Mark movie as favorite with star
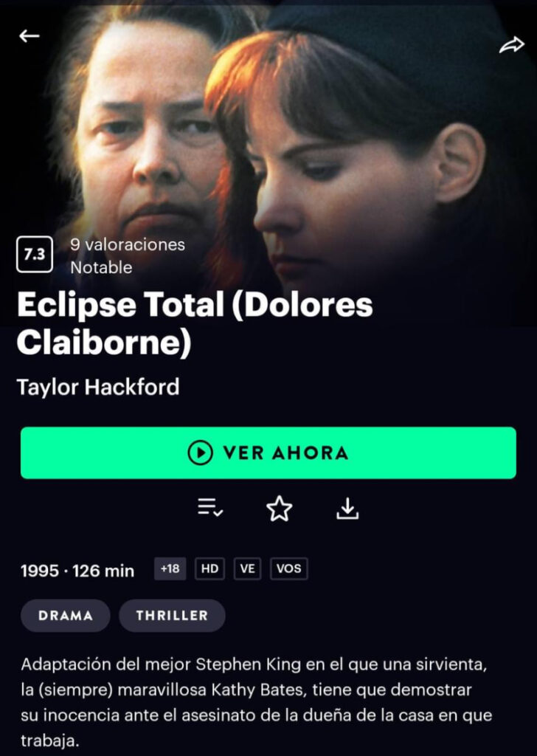The image size is (537, 756). click(x=280, y=509)
